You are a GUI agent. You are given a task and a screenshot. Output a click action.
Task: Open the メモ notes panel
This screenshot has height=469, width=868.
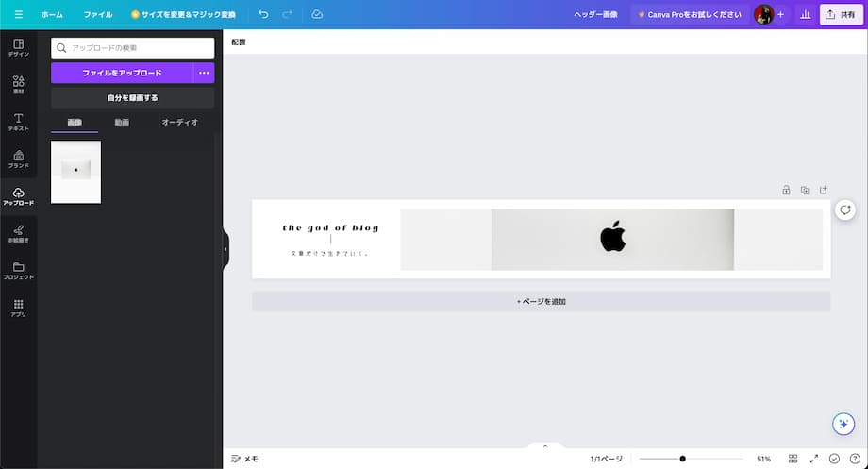click(244, 459)
